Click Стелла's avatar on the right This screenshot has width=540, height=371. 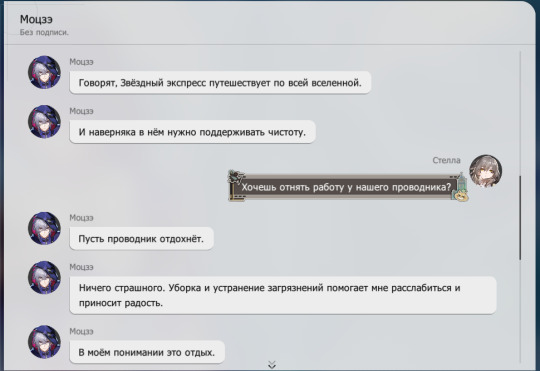click(486, 171)
